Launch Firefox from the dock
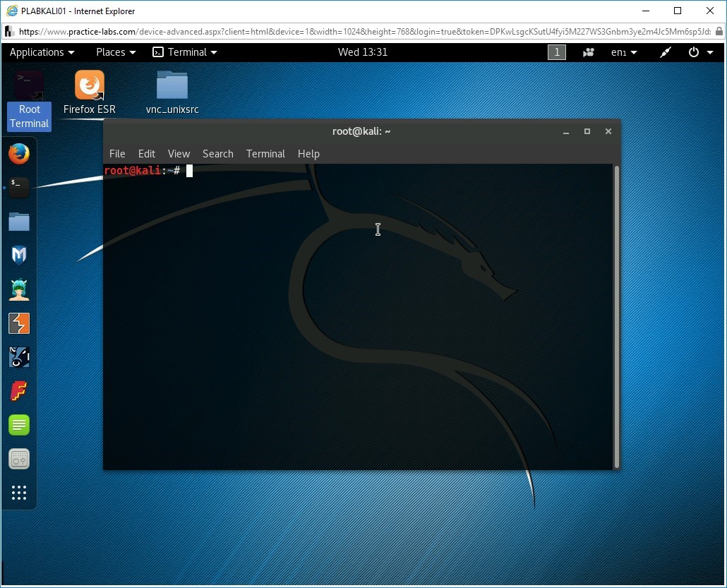727x588 pixels. [x=19, y=154]
